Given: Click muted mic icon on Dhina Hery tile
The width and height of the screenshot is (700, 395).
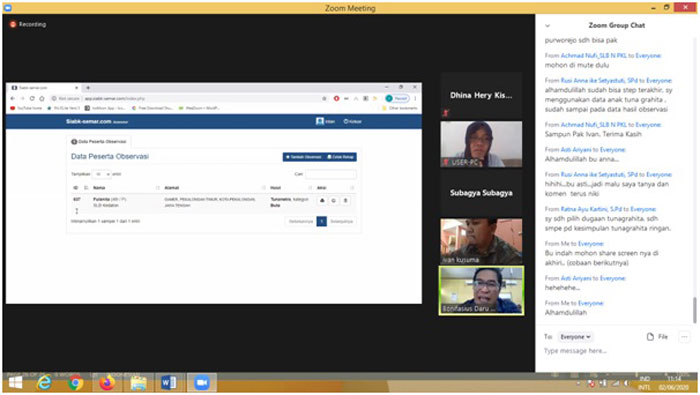Looking at the screenshot, I should [445, 113].
